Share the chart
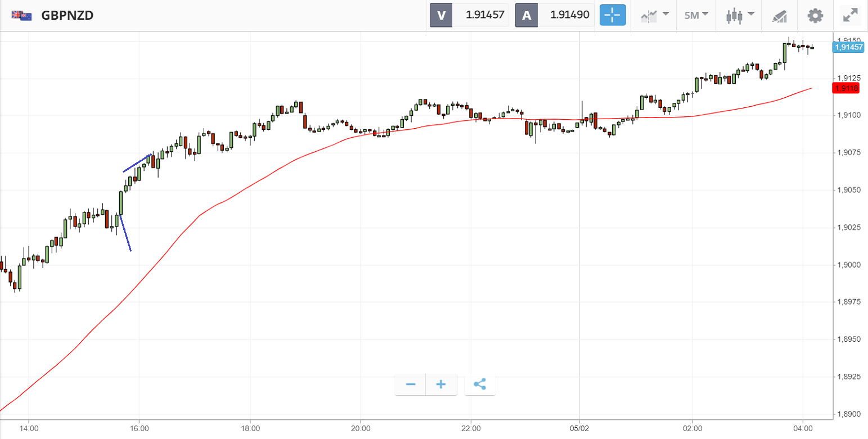 click(480, 384)
